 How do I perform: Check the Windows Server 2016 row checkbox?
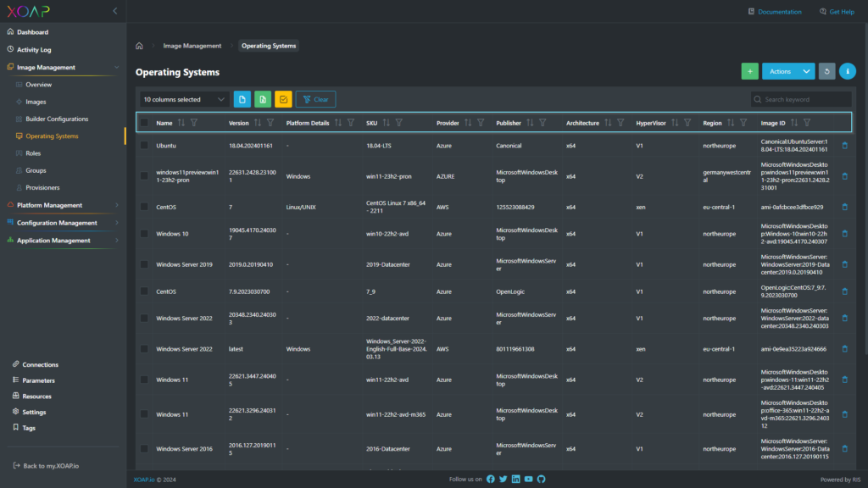click(x=144, y=449)
